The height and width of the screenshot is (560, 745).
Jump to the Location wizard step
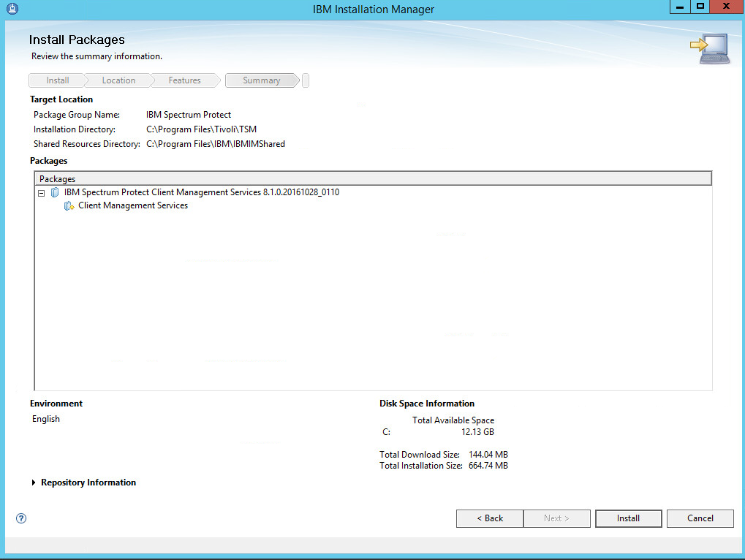click(118, 80)
